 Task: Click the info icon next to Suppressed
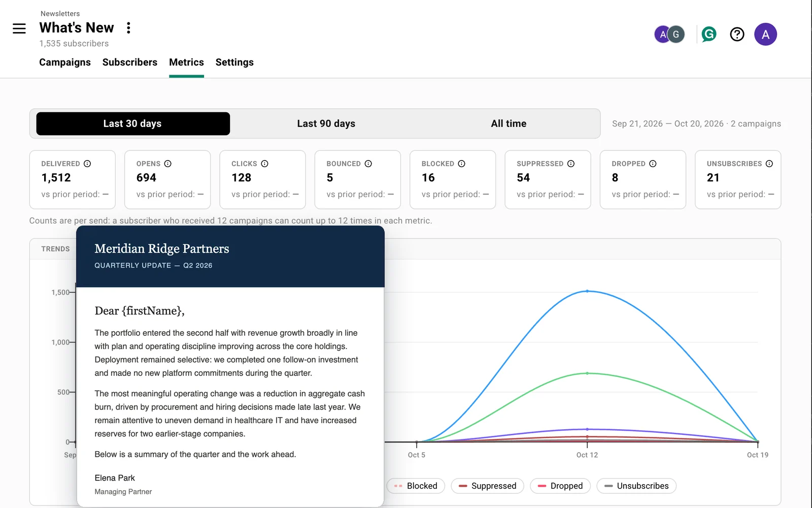point(571,164)
